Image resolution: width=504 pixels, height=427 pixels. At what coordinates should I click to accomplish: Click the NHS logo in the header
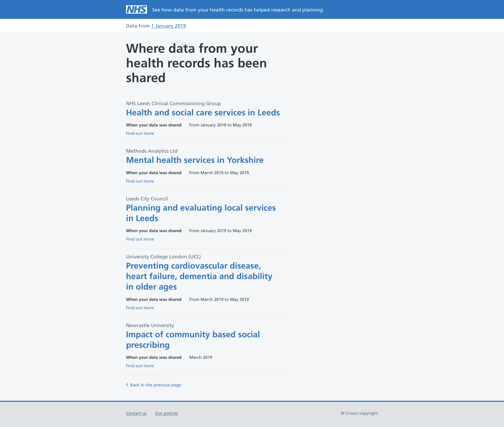click(136, 9)
